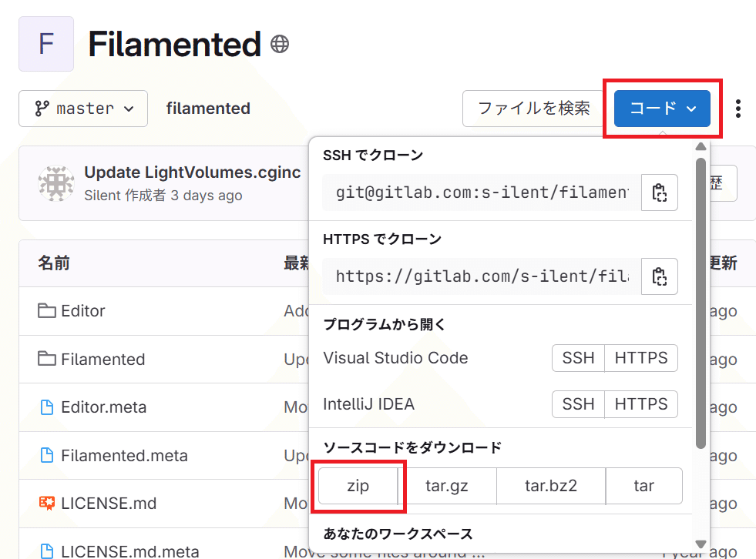Copy the SSH clone URL
This screenshot has width=756, height=559.
[x=660, y=192]
